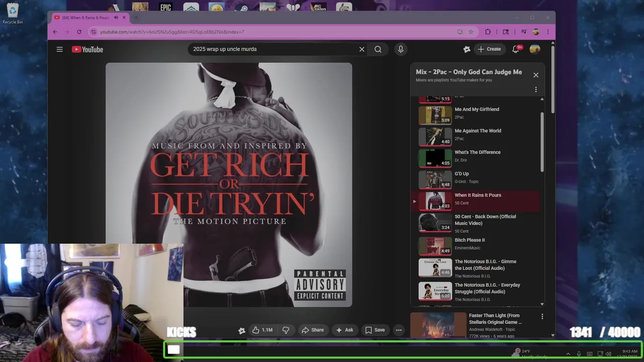Play 50 Cent - Back Down video

(x=475, y=223)
